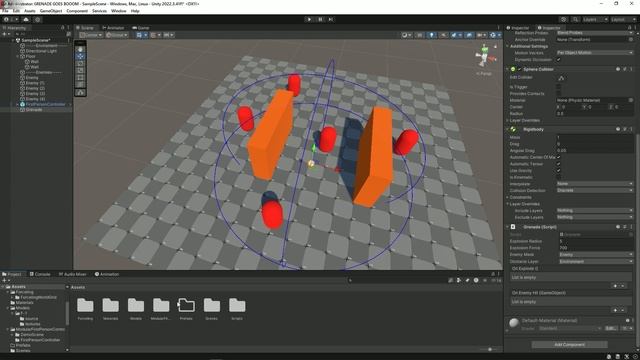Click the Explosion Radius input field
The image size is (640, 360).
click(x=595, y=241)
